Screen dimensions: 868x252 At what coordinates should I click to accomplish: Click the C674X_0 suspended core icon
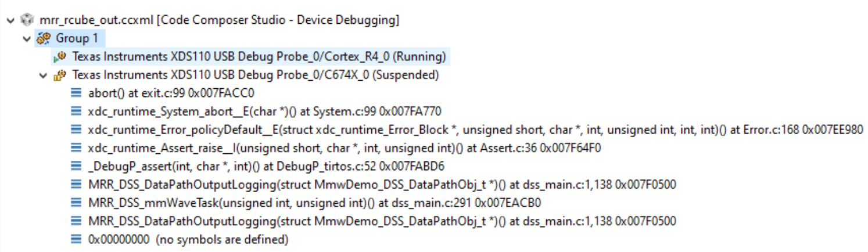point(60,75)
